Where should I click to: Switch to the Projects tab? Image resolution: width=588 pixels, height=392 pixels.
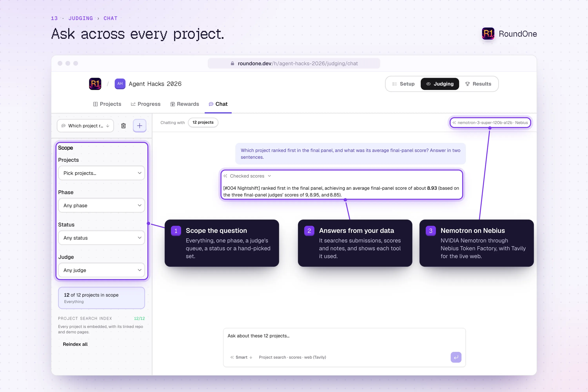(x=107, y=104)
